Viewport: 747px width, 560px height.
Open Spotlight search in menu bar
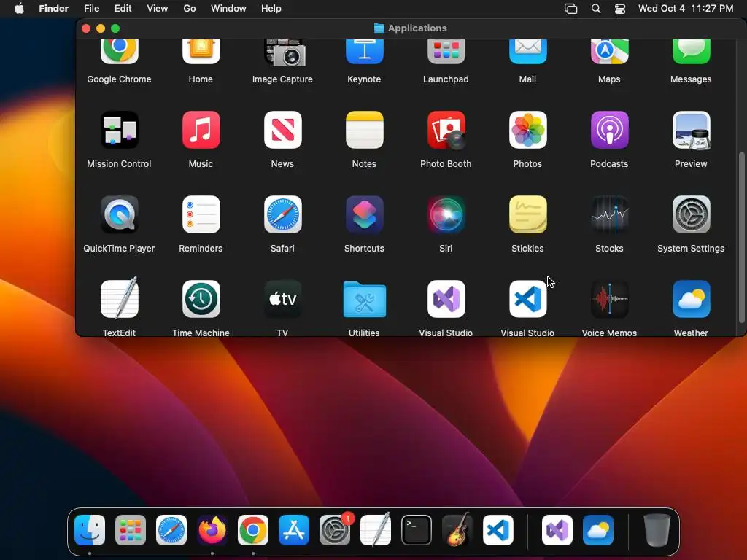[596, 9]
